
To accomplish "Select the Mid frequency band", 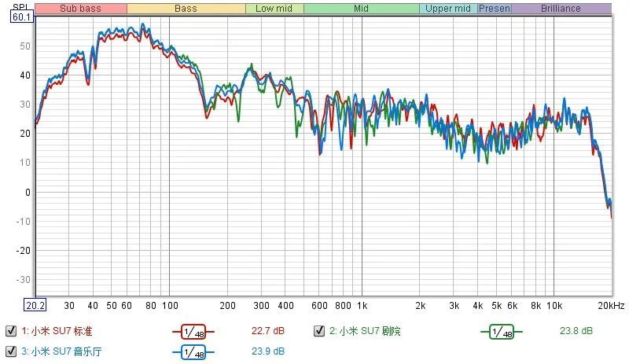I will (x=362, y=9).
